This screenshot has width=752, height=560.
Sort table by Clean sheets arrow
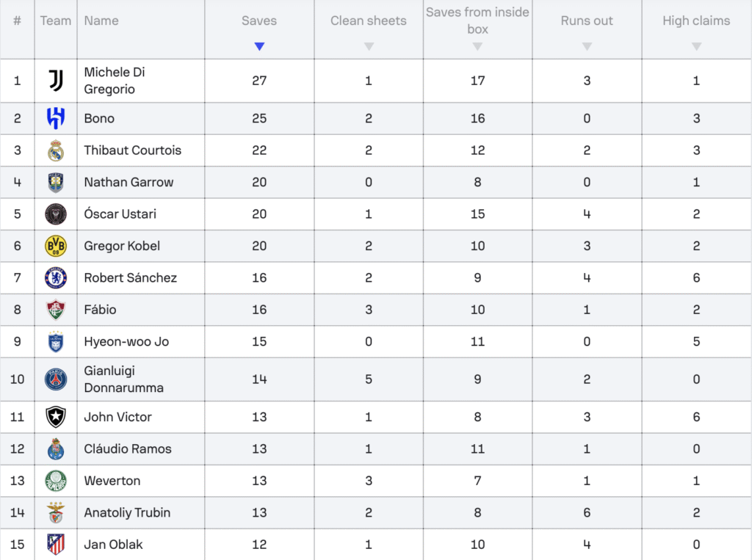[x=369, y=46]
